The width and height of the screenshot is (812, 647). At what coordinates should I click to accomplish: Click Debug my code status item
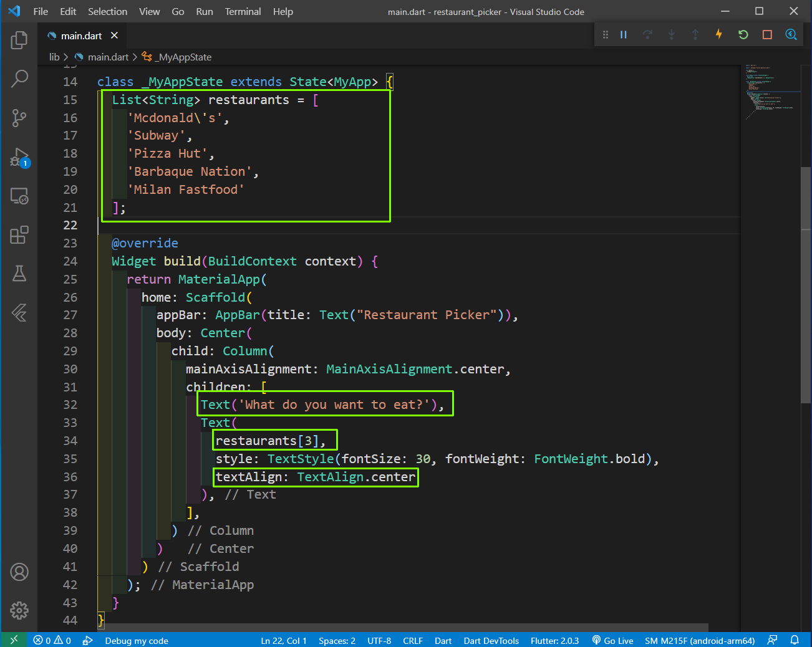[x=137, y=640]
